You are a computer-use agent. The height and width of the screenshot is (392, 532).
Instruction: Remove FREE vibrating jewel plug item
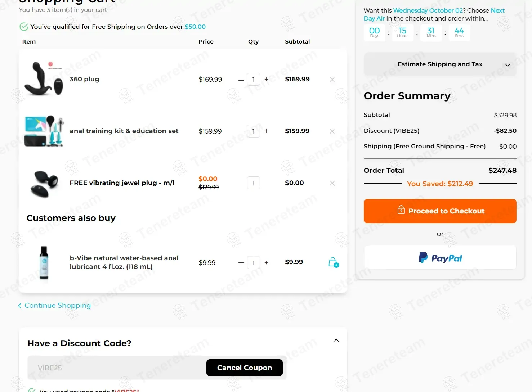coord(332,183)
